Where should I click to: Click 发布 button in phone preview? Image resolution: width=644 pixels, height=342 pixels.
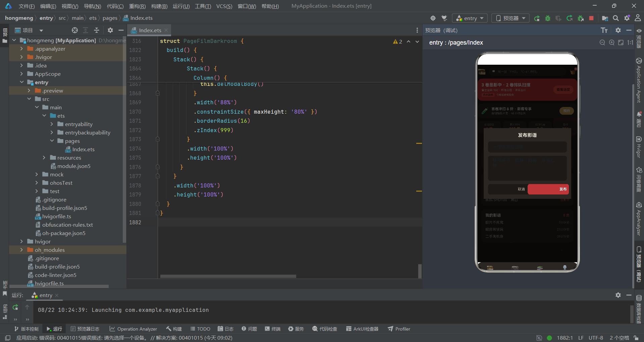[548, 189]
